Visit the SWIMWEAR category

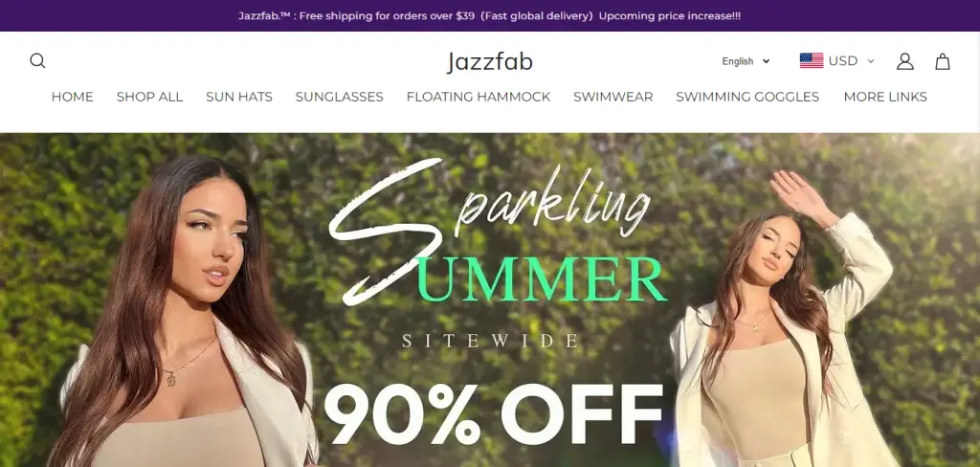tap(613, 97)
